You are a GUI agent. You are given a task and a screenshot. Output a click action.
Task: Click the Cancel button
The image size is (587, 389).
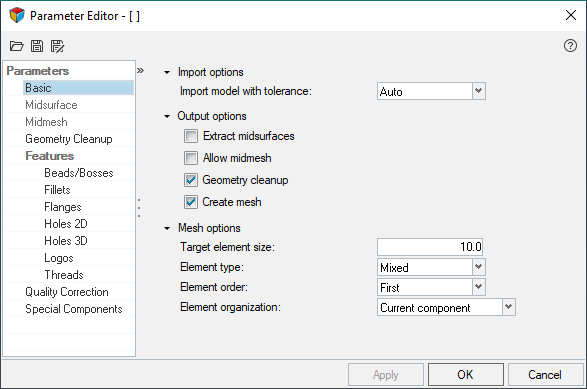[x=545, y=374]
